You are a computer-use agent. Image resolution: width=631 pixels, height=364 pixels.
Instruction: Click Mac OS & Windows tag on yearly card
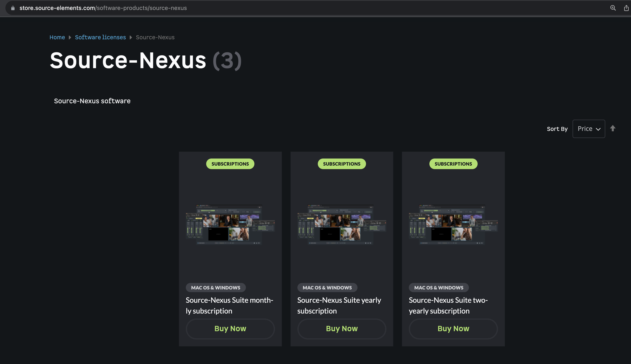327,288
